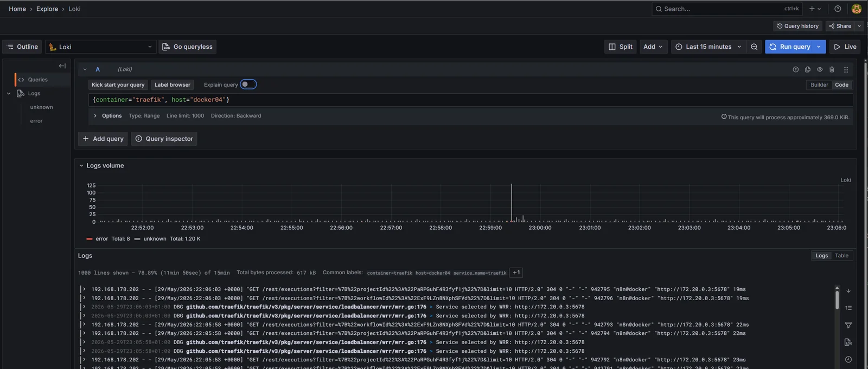Viewport: 868px width, 369px height.
Task: Switch the editor to Builder mode
Action: (819, 85)
